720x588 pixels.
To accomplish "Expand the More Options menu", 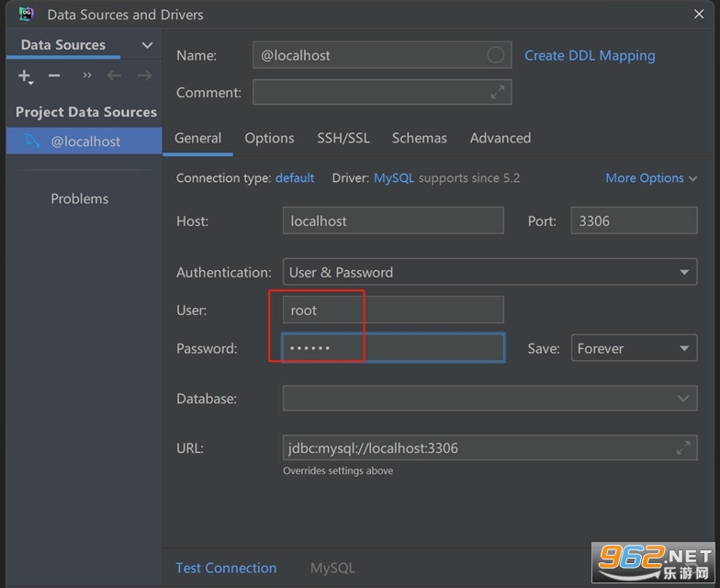I will pos(651,178).
